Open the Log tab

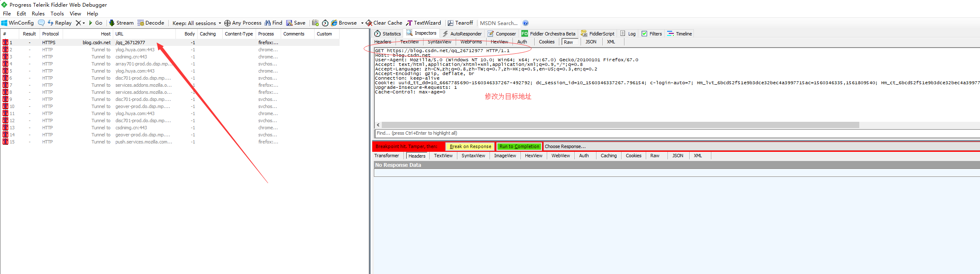pos(628,34)
